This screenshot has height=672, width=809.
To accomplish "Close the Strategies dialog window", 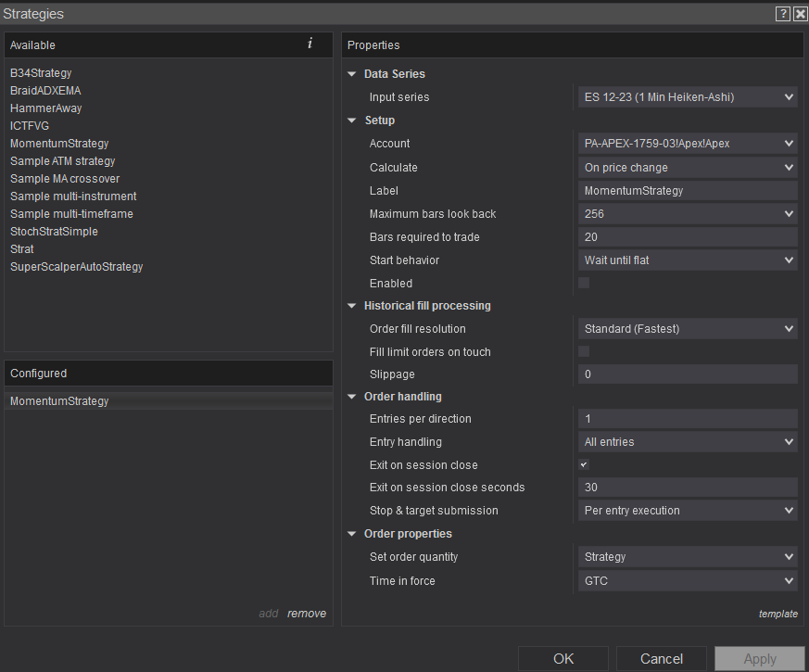I will point(800,14).
